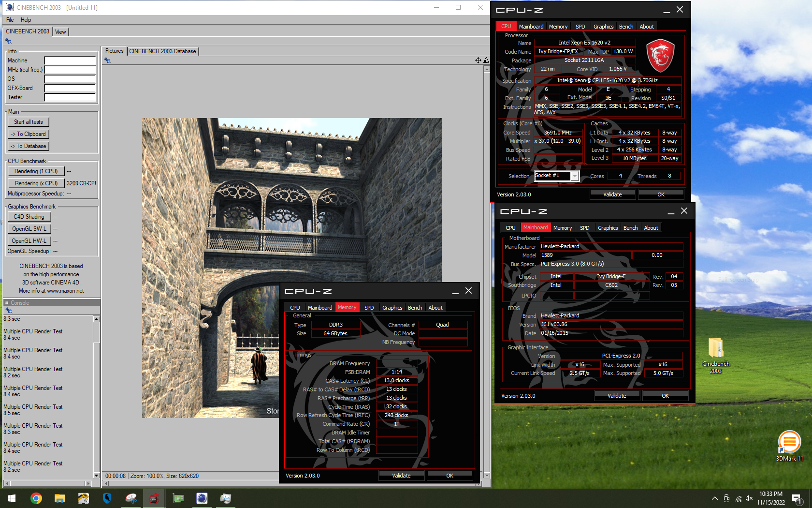
Task: Open Windows Start menu
Action: coord(12,498)
